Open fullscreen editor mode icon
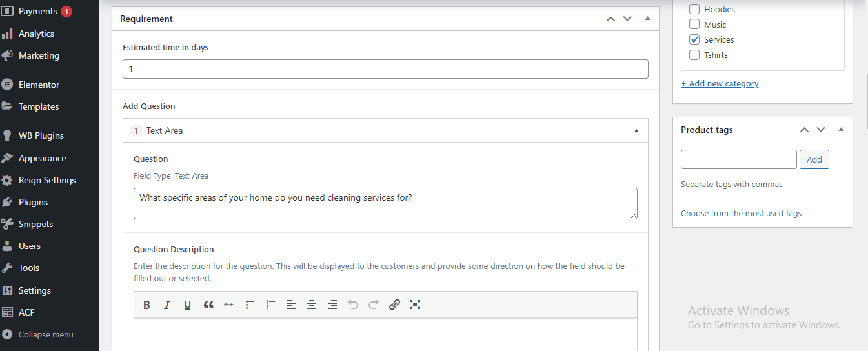Viewport: 868px width, 351px height. tap(415, 305)
